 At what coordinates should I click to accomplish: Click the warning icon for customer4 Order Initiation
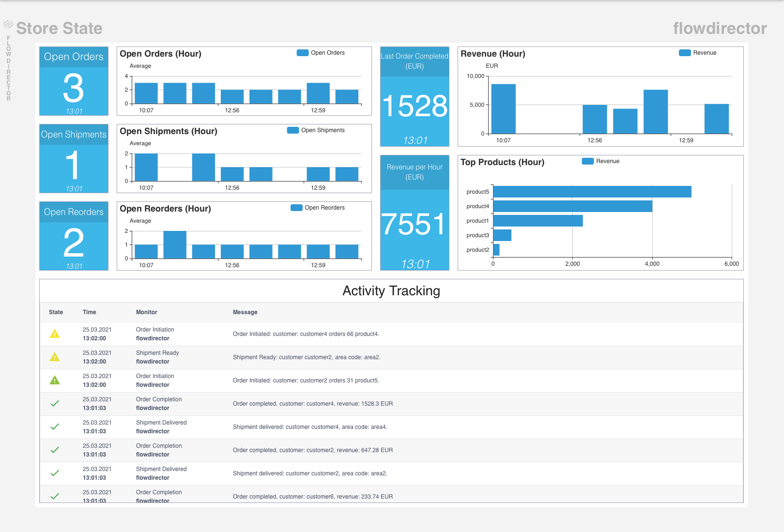click(55, 334)
